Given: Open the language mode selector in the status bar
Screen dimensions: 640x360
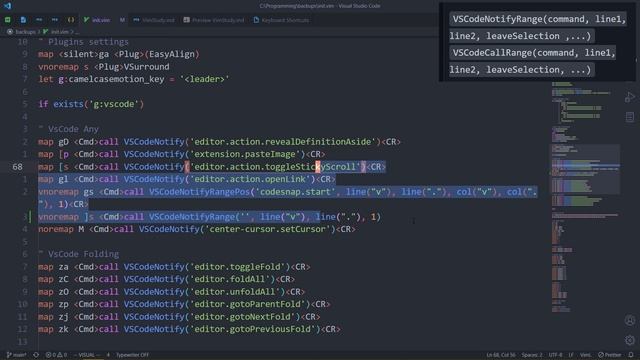Looking at the screenshot, I should (585, 355).
